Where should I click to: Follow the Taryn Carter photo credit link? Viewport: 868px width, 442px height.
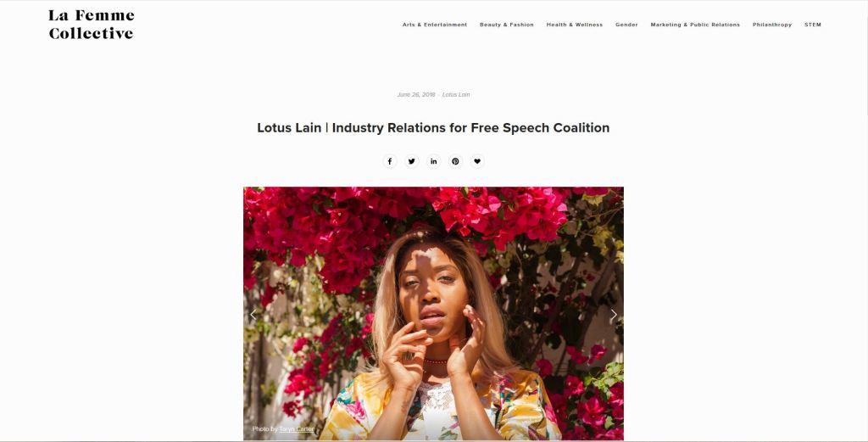[297, 429]
